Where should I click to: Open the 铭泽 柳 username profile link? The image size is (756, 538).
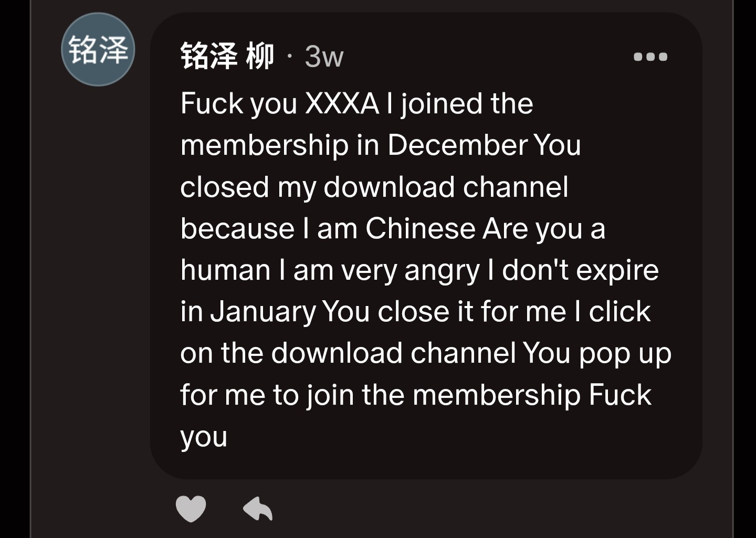(x=227, y=56)
